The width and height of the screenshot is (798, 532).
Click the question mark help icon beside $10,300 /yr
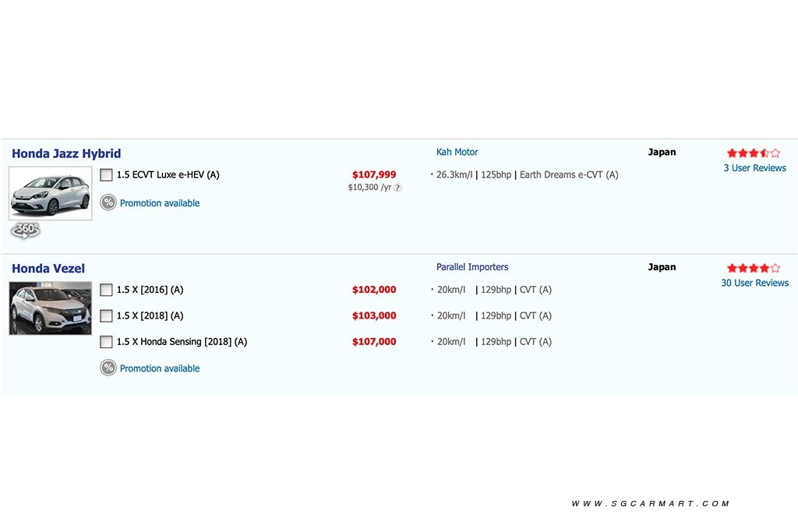(x=397, y=188)
